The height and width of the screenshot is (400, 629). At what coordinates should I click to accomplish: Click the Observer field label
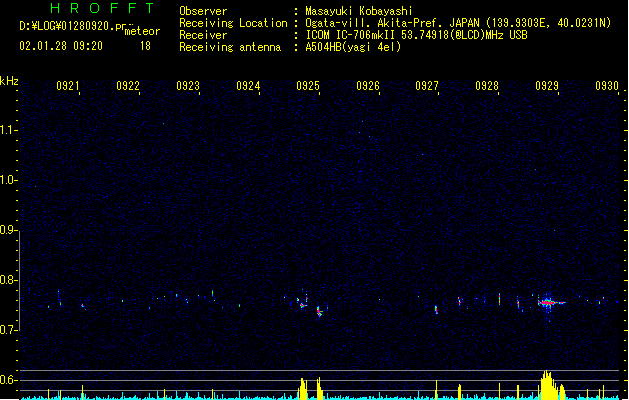tap(203, 11)
